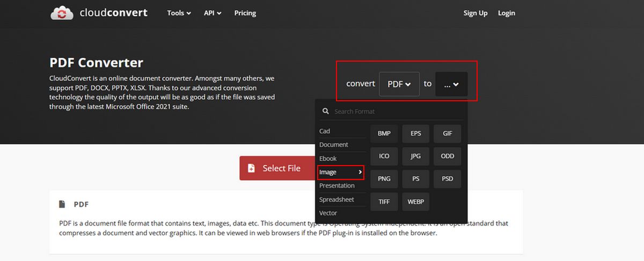The height and width of the screenshot is (261, 644).
Task: Choose PNG as output format
Action: 384,179
